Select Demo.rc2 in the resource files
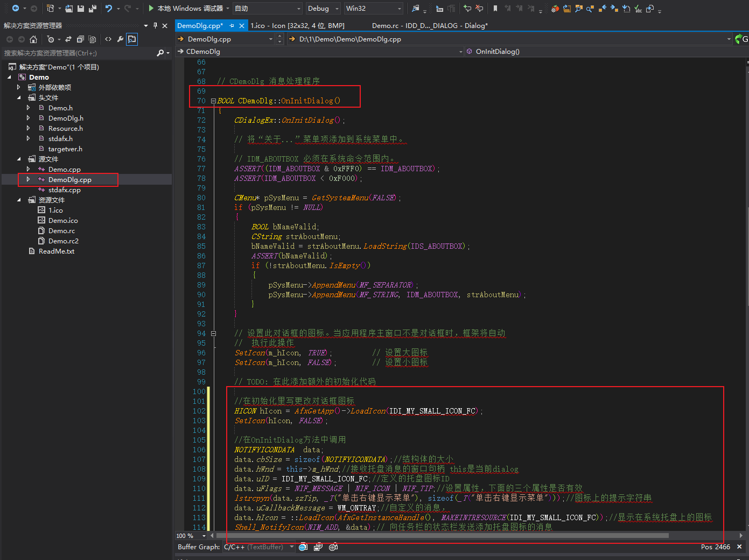Screen dimensions: 749x560 pos(64,241)
